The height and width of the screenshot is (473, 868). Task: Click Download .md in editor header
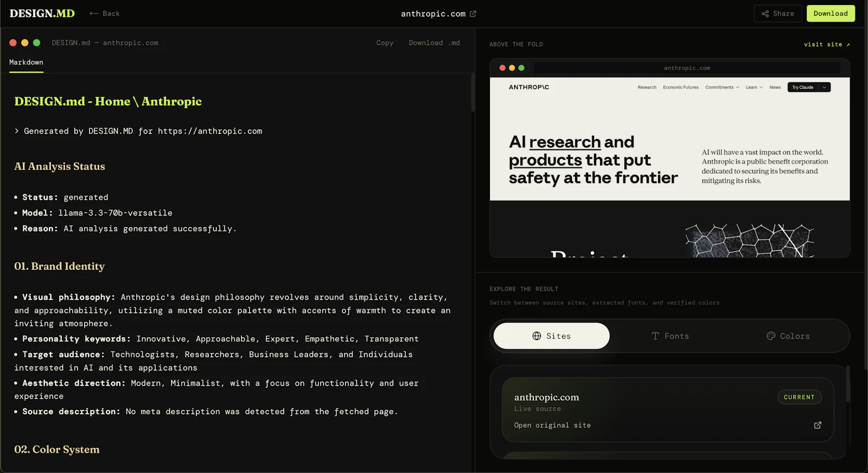(434, 43)
